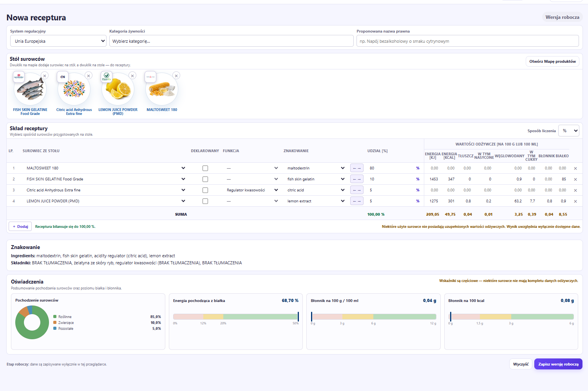Delete recipe row MALTOSWEET 180
Screen dimensions: 588x391
pos(575,168)
